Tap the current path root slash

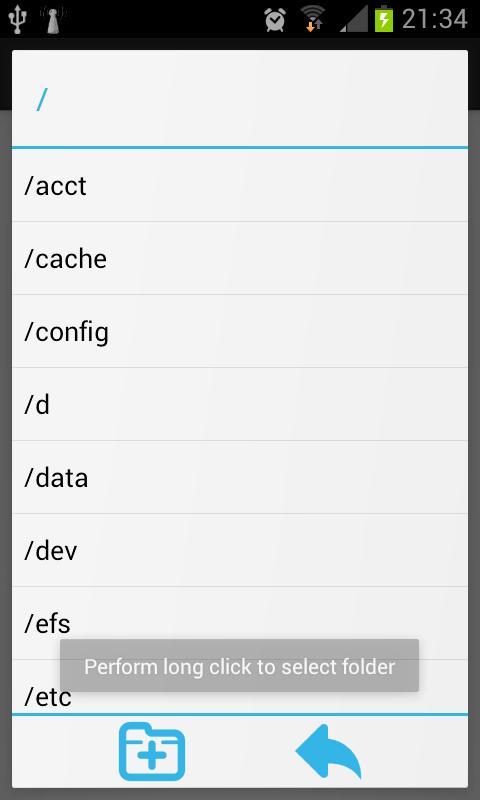(x=42, y=99)
